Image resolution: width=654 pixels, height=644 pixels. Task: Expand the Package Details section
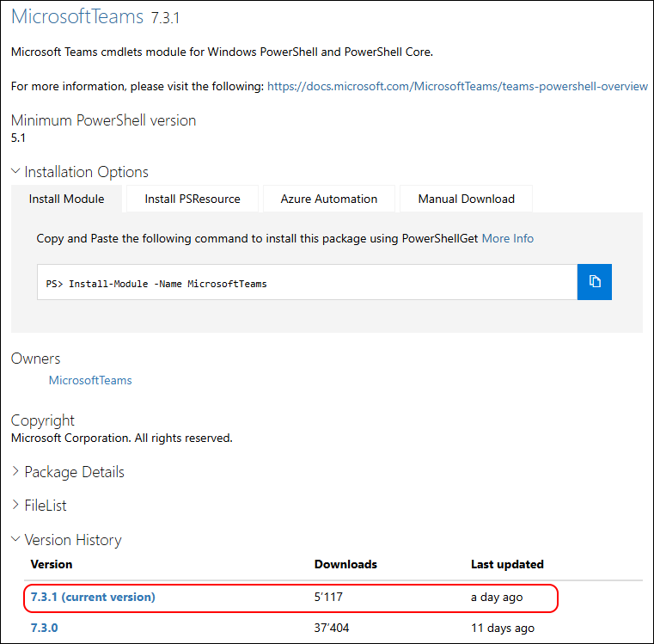[x=68, y=472]
